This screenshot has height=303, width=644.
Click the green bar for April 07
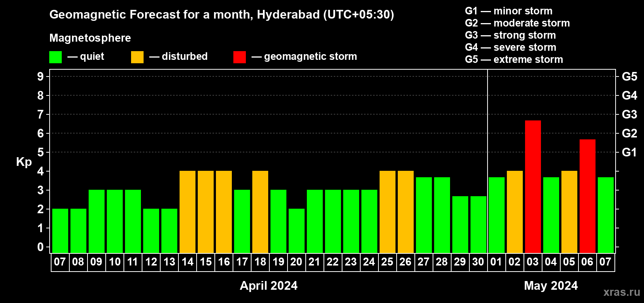(60, 231)
